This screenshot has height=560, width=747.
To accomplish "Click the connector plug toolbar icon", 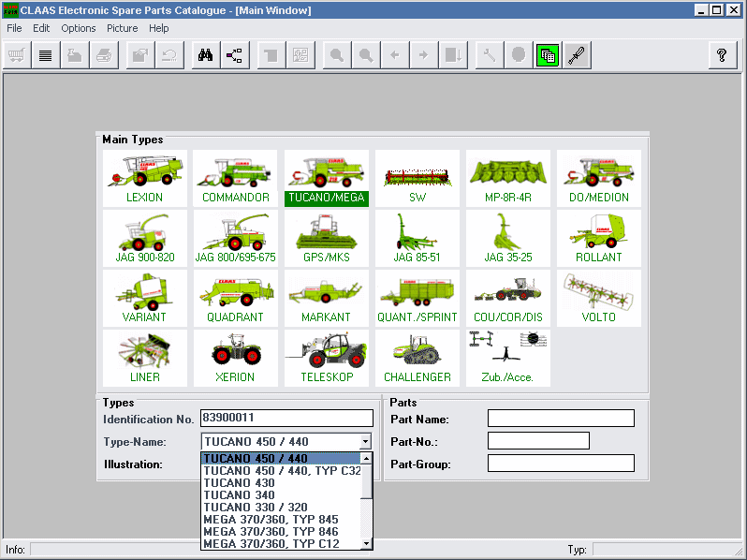I will pos(577,55).
